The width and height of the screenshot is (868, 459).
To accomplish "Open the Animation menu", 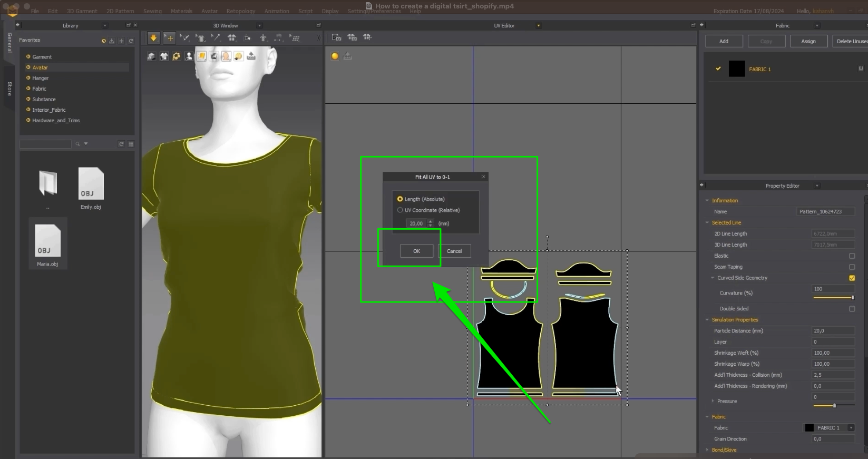I will [277, 11].
